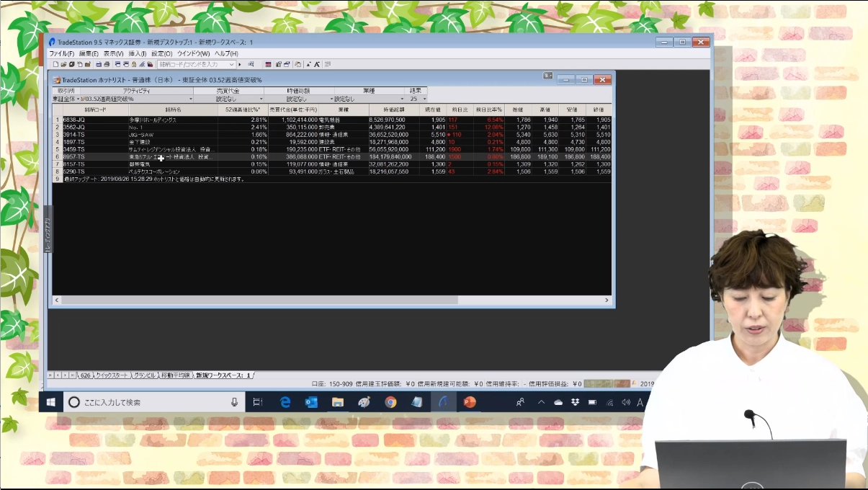The height and width of the screenshot is (490, 868).
Task: Switch to the 626 workspace tab
Action: click(86, 375)
